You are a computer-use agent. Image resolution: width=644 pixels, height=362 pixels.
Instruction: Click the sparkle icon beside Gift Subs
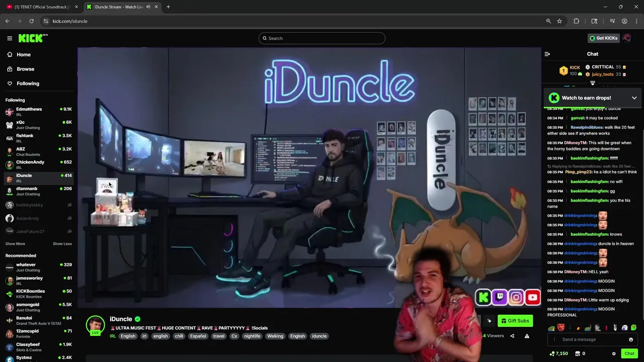(489, 321)
